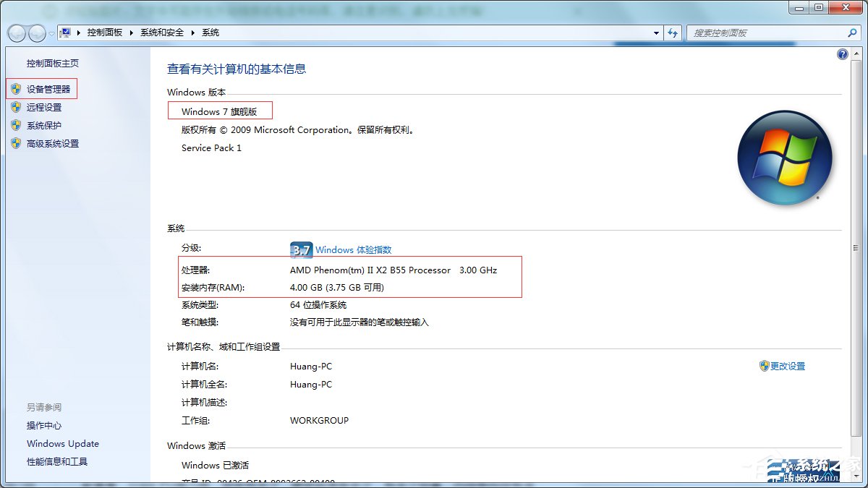Click the shield icon next to 系统保护
This screenshot has height=488, width=868.
click(x=17, y=125)
